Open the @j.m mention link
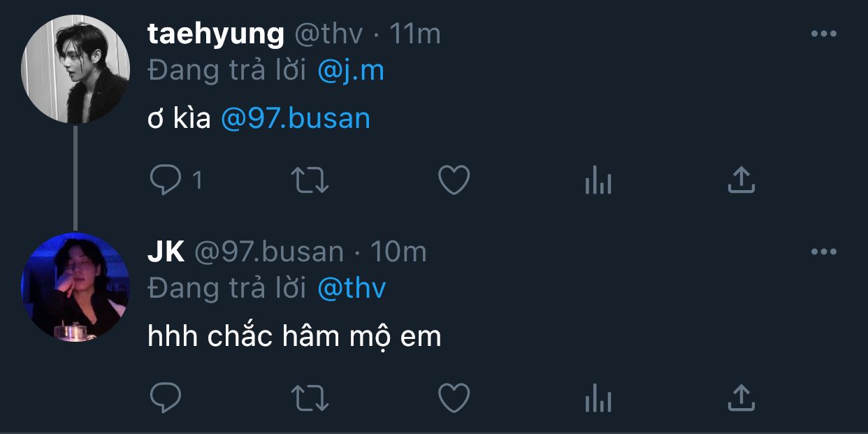The image size is (868, 434). click(x=350, y=71)
